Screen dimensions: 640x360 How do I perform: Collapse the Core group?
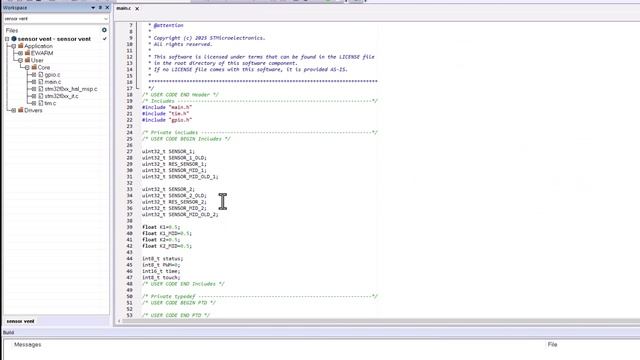[27, 68]
